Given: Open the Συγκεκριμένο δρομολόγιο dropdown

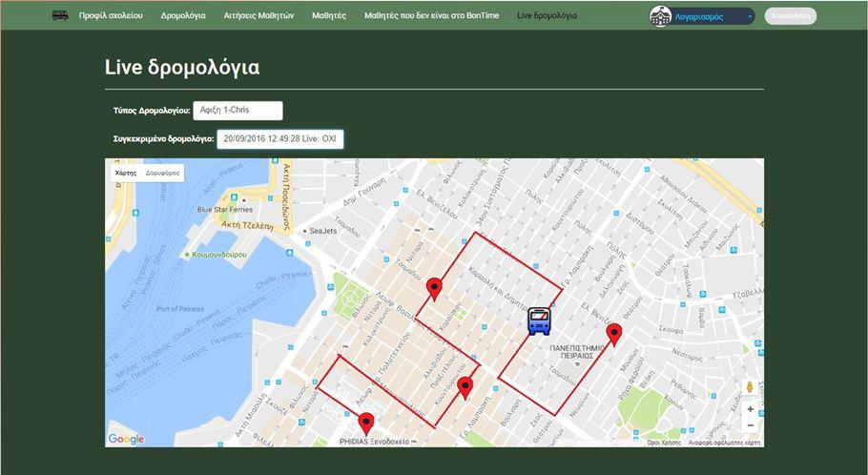Looking at the screenshot, I should point(279,139).
